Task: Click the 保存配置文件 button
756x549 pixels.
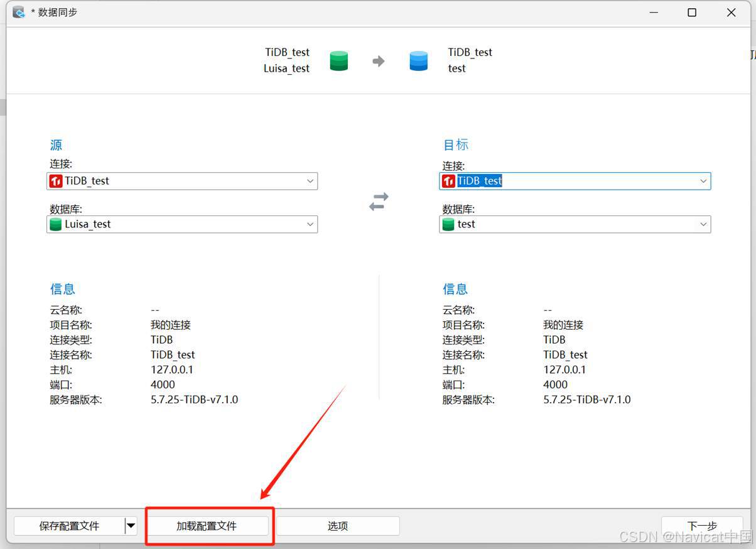Action: pyautogui.click(x=69, y=526)
